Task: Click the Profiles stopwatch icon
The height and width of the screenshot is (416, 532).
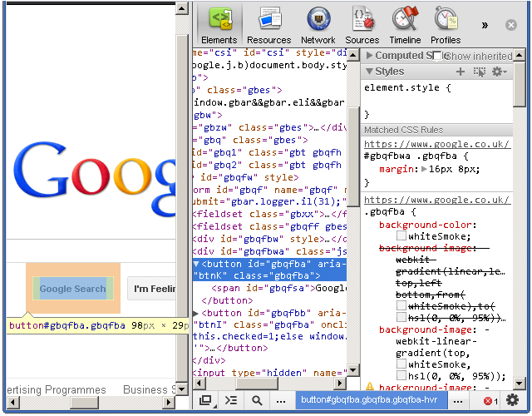Action: [x=446, y=18]
